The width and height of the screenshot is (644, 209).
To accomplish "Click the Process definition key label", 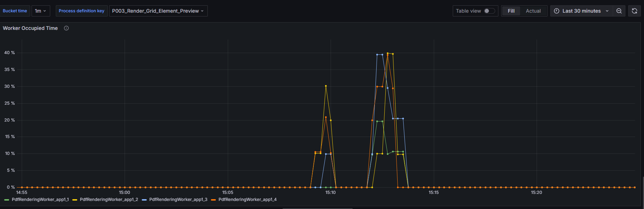I will tap(81, 11).
